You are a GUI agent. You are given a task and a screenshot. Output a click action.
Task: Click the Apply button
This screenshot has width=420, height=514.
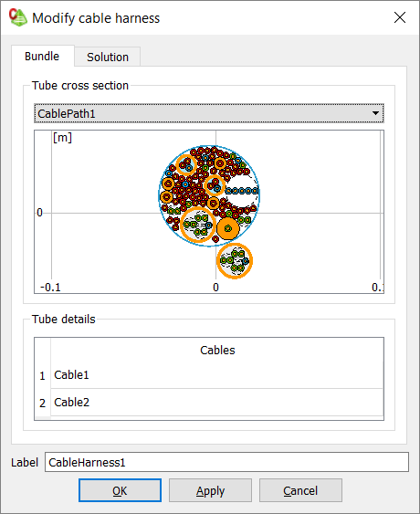click(210, 490)
